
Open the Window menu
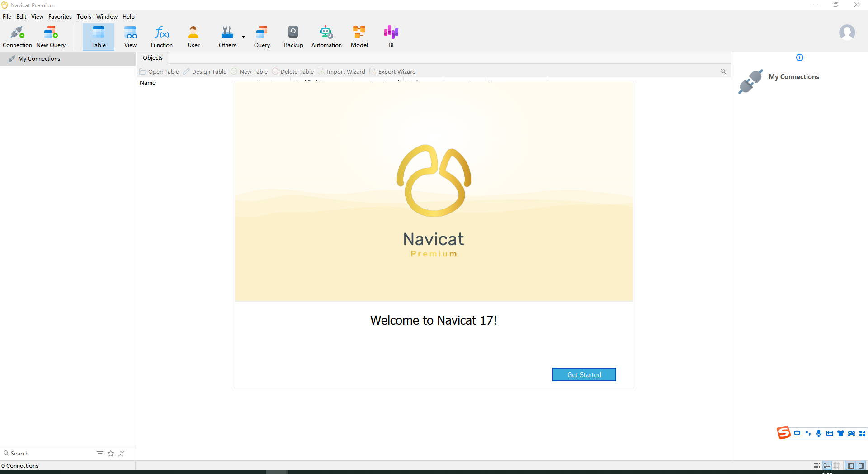tap(107, 17)
